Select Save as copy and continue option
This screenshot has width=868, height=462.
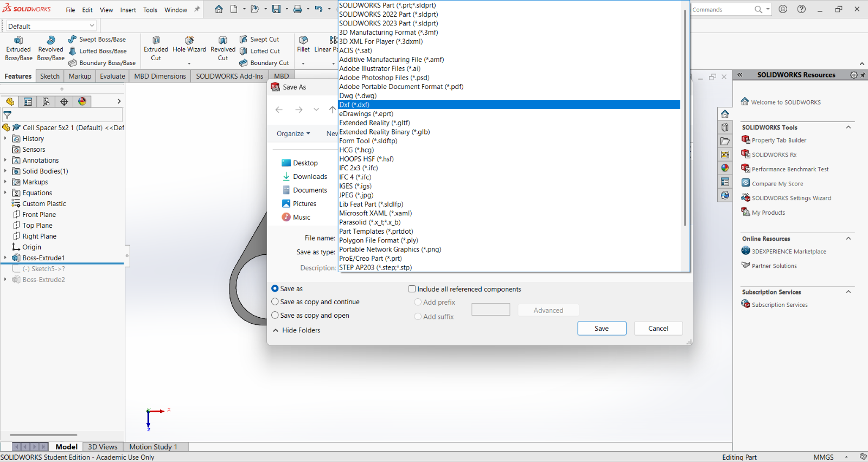pyautogui.click(x=275, y=301)
